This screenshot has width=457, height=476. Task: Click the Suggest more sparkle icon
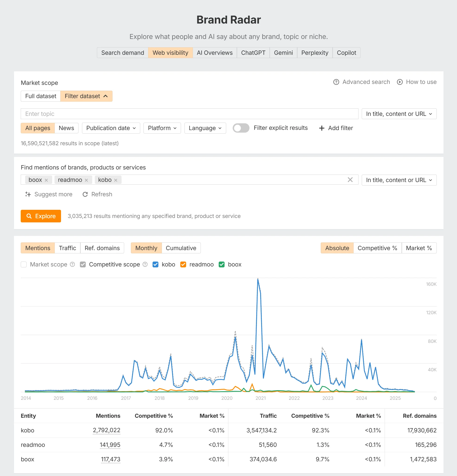coord(28,194)
